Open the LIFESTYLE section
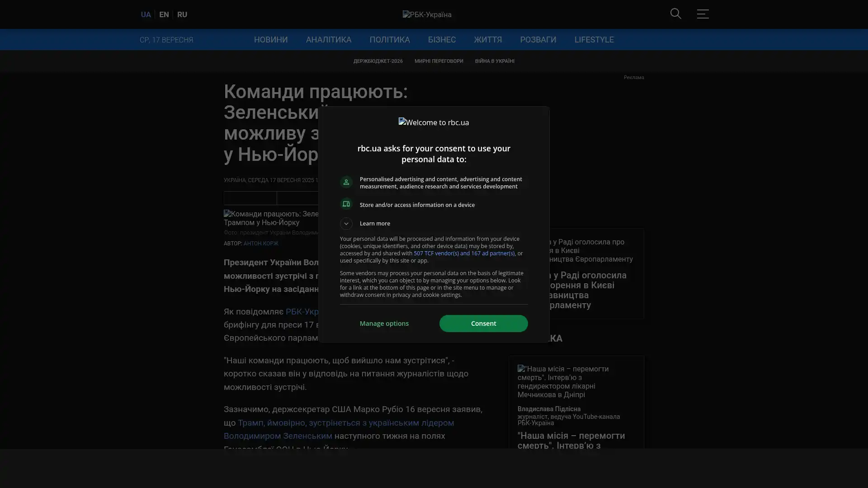This screenshot has height=488, width=868. pyautogui.click(x=594, y=40)
